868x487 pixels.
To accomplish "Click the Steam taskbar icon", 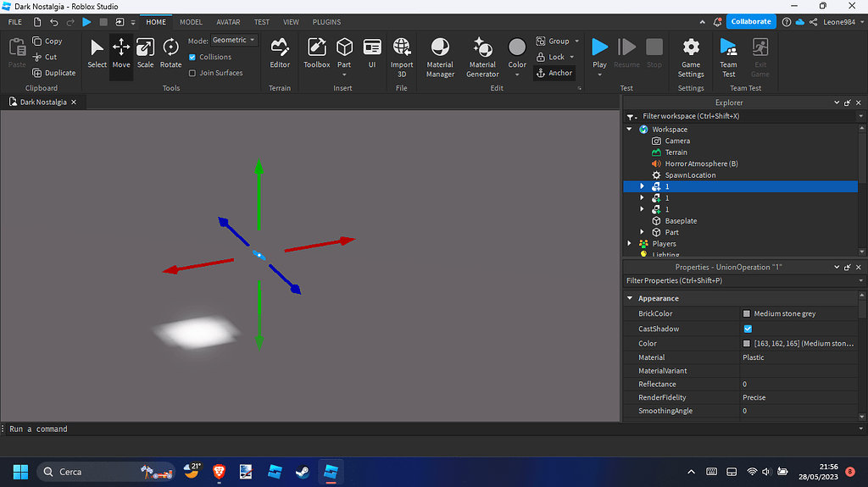I will pyautogui.click(x=303, y=472).
